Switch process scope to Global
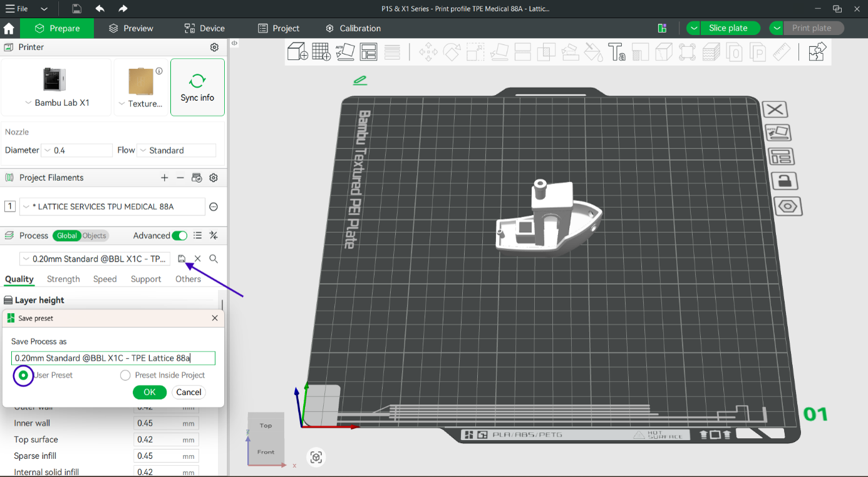868x477 pixels. pyautogui.click(x=66, y=235)
